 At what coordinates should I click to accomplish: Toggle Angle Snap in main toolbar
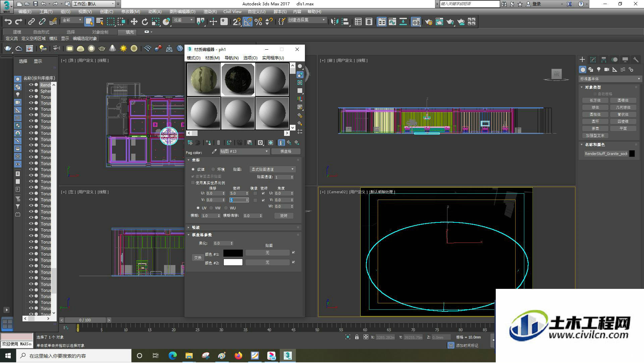tap(248, 22)
